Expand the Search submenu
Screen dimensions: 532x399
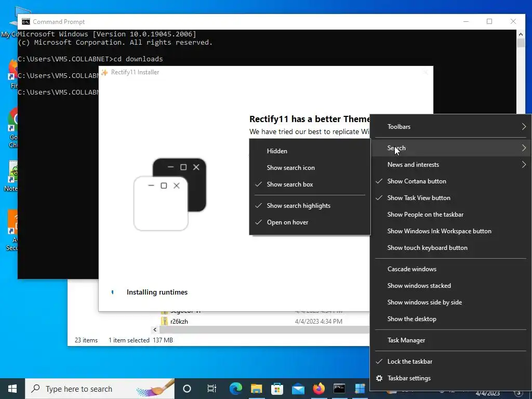coord(451,148)
